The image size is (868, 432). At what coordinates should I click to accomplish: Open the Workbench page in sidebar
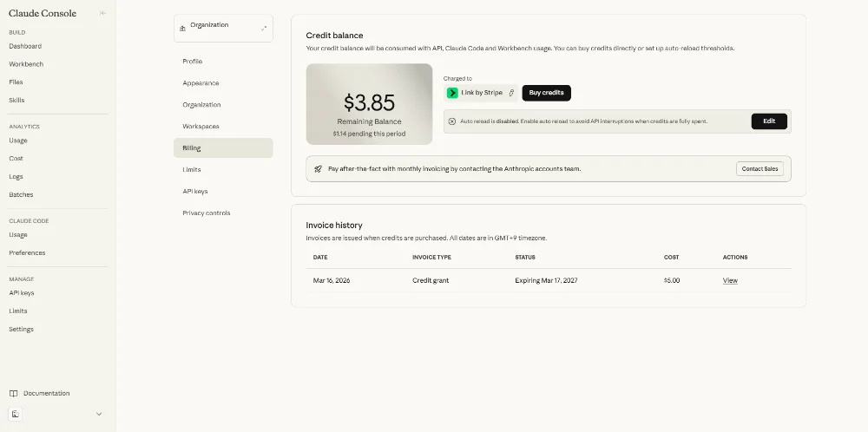[26, 64]
